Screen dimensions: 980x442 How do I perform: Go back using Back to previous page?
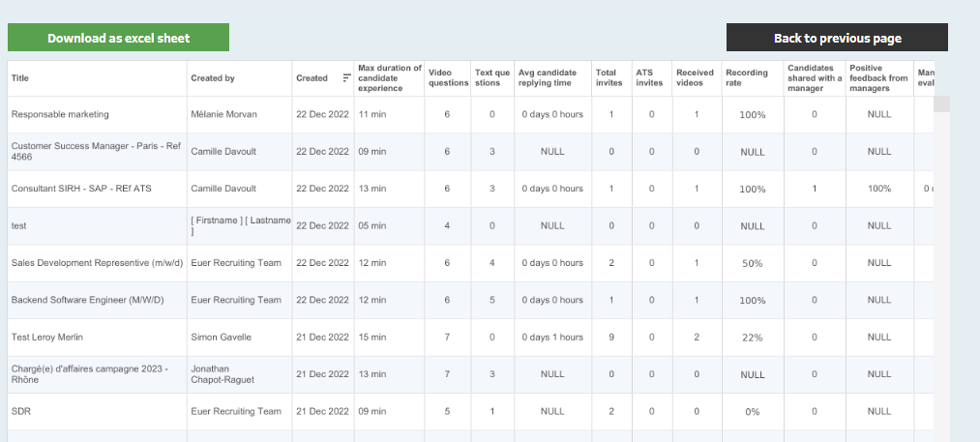click(837, 38)
